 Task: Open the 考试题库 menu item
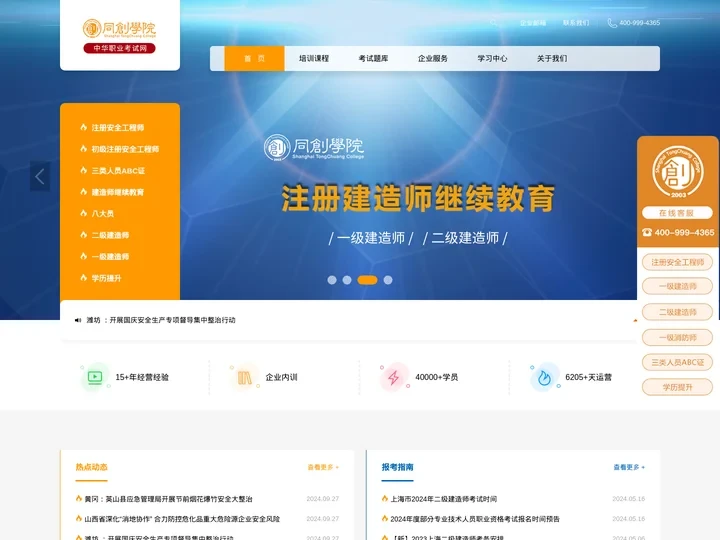point(373,58)
